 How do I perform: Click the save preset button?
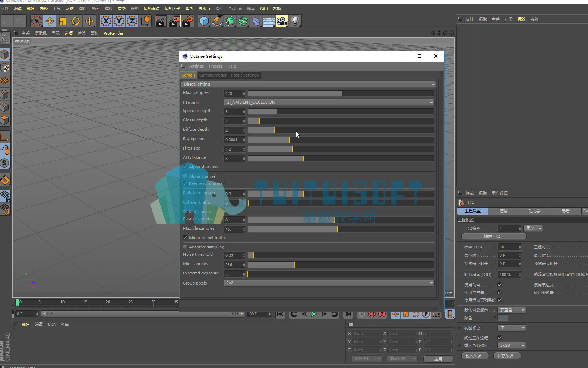(507, 356)
